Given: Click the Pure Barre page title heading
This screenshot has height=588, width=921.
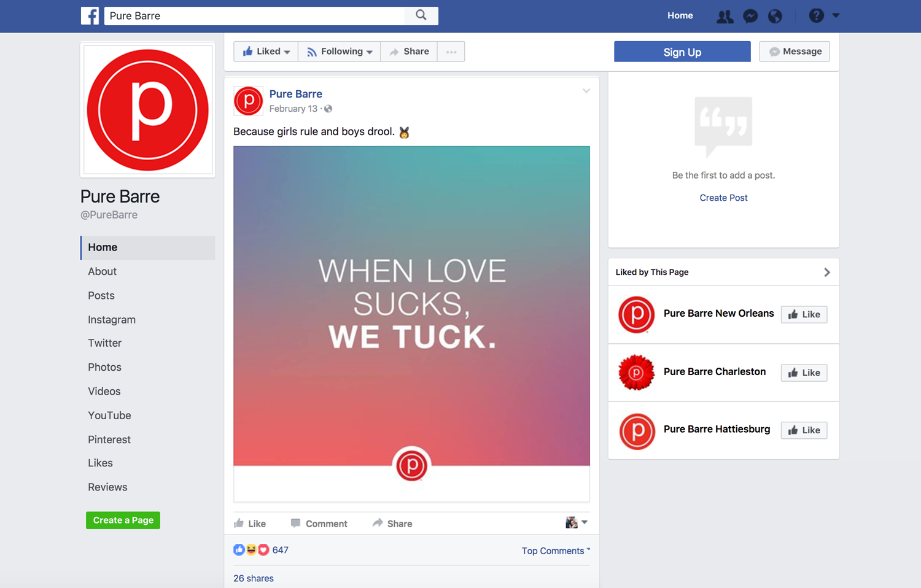Looking at the screenshot, I should pyautogui.click(x=120, y=196).
